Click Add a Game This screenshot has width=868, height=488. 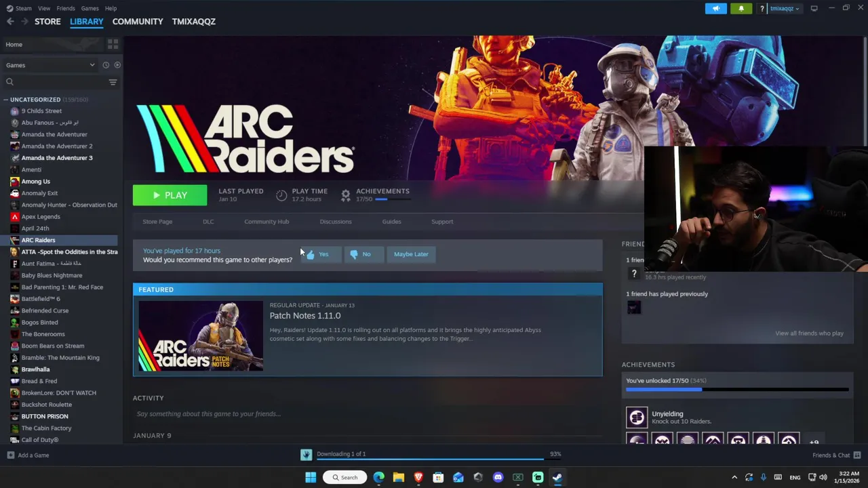coord(28,455)
